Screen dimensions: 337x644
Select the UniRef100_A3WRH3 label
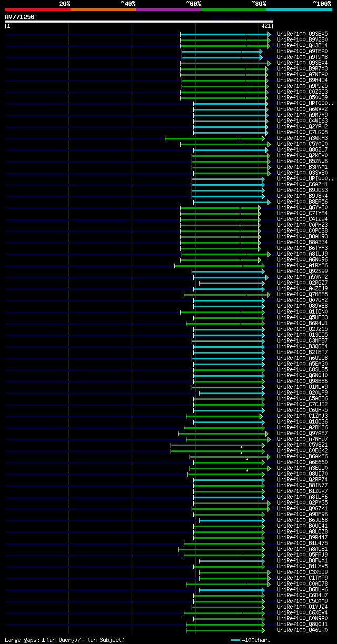pos(302,138)
